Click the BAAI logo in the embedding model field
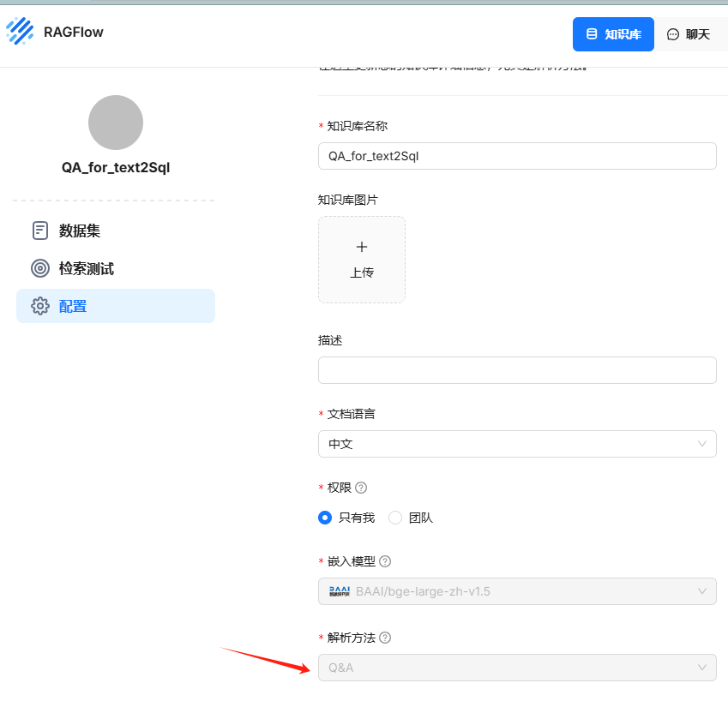Screen dimensions: 728x701 (341, 591)
